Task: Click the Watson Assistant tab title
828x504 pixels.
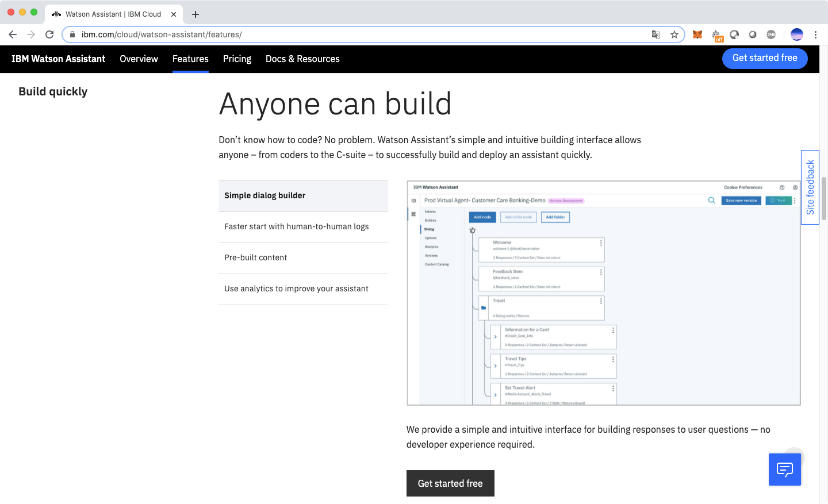Action: [x=113, y=14]
